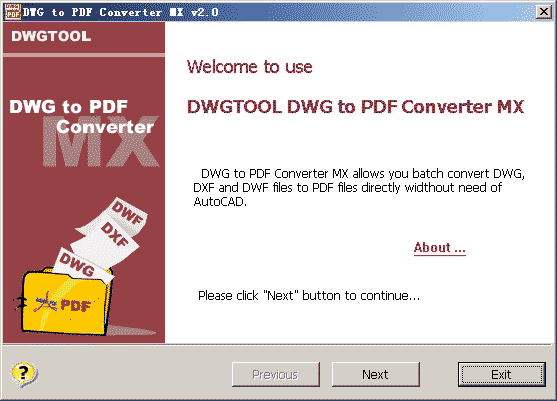
Task: Open the About ... link
Action: [439, 248]
